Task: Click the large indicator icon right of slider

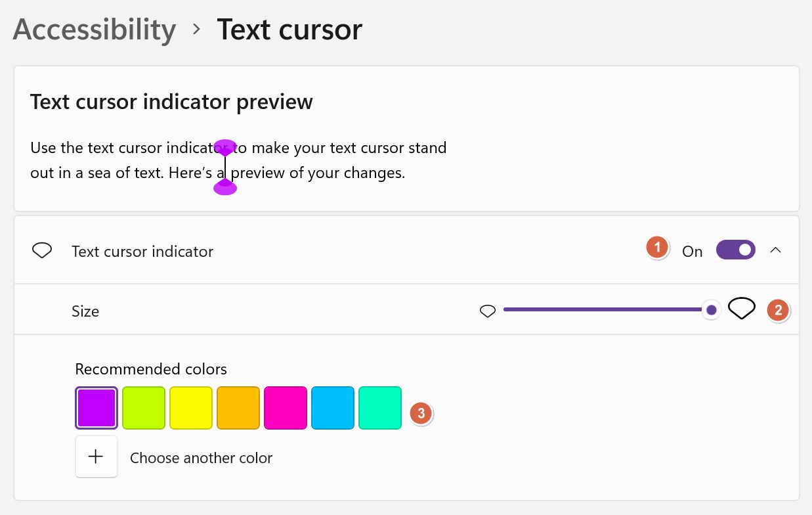Action: coord(742,308)
